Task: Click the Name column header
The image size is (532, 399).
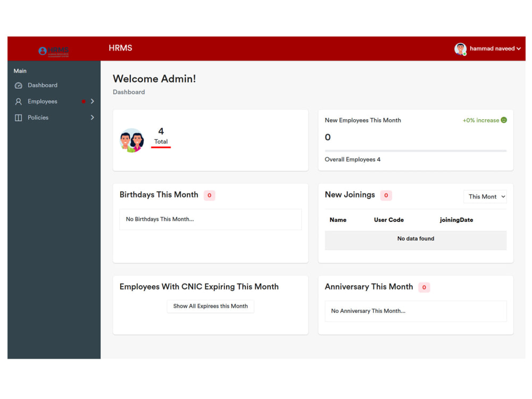Action: point(338,220)
